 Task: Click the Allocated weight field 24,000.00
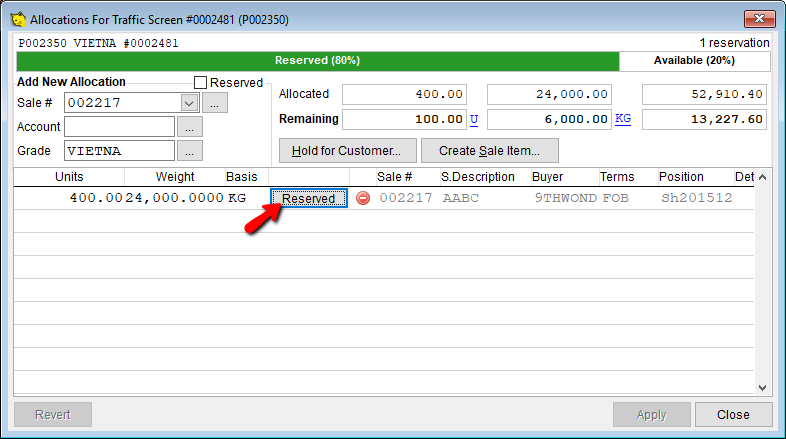pyautogui.click(x=549, y=94)
